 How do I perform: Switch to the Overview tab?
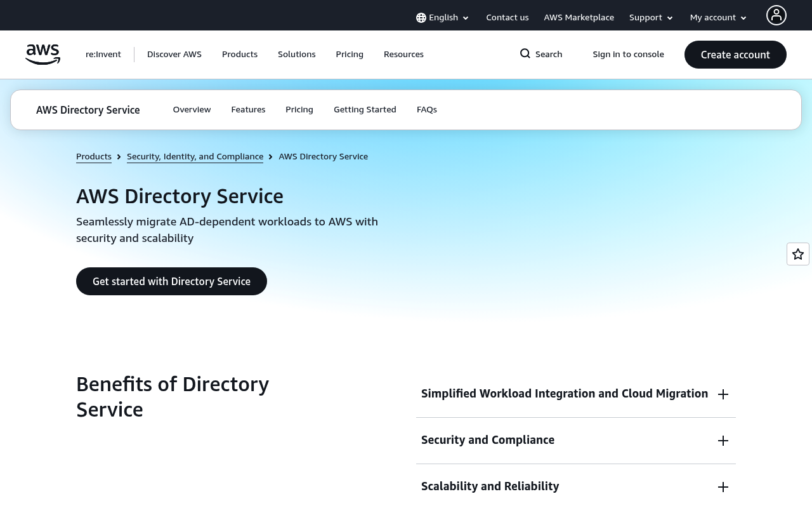tap(192, 110)
